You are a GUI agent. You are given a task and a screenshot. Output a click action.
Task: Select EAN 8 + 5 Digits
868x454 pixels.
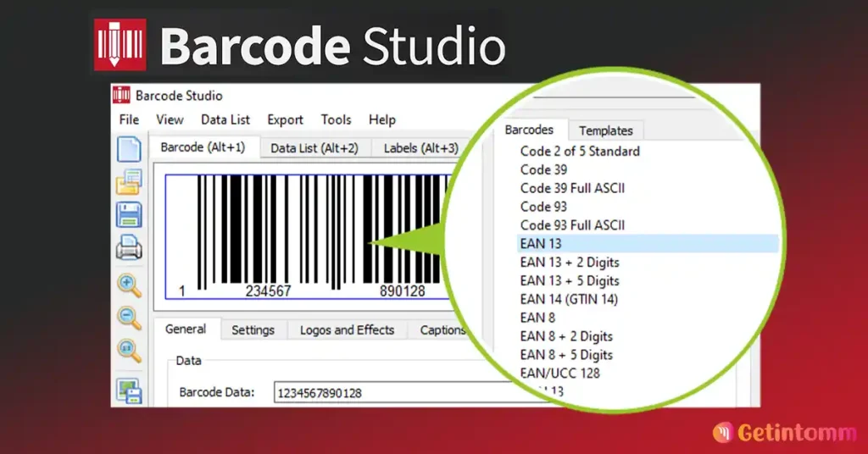(x=566, y=355)
